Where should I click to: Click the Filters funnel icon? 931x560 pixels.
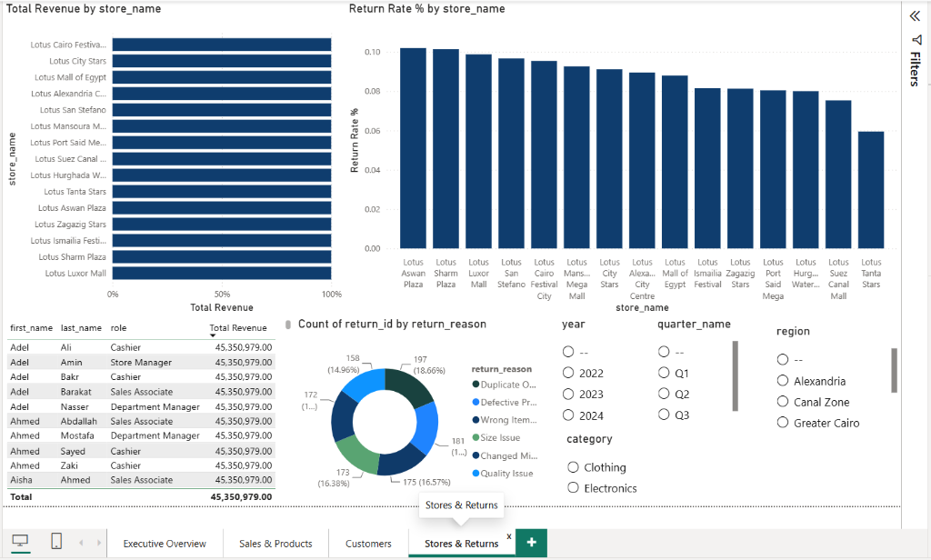point(916,40)
